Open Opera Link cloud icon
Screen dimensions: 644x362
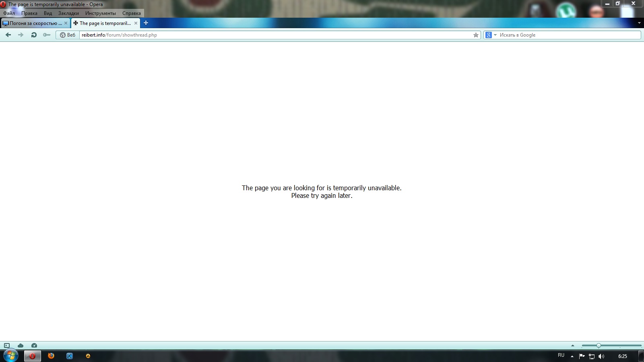(21, 346)
